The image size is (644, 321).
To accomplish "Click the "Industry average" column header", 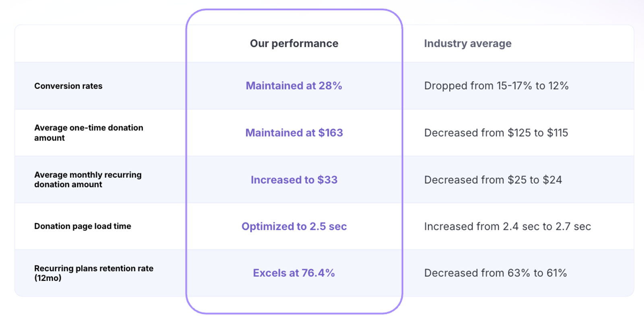I will coord(468,43).
